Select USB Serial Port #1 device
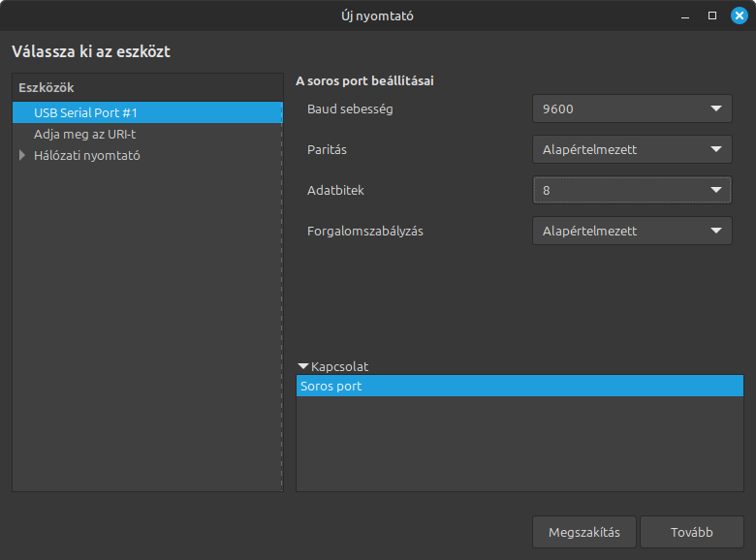Viewport: 756px width, 560px height. pyautogui.click(x=85, y=112)
